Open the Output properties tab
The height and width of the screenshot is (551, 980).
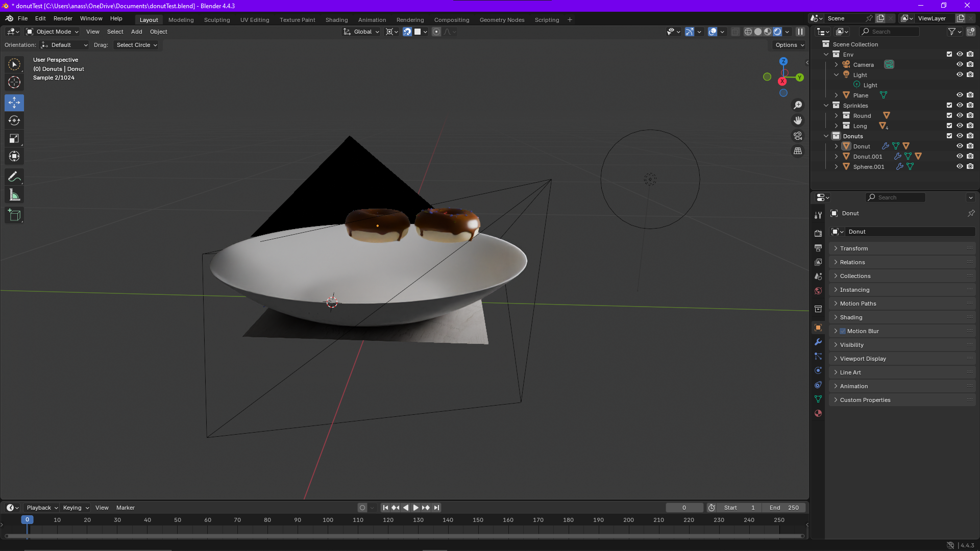click(x=818, y=248)
